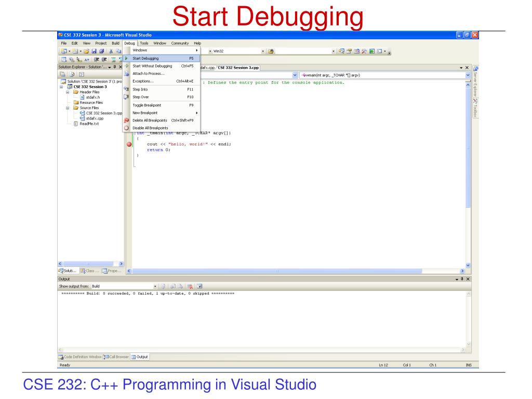The height and width of the screenshot is (399, 532).
Task: Open the Community menu
Action: point(180,43)
